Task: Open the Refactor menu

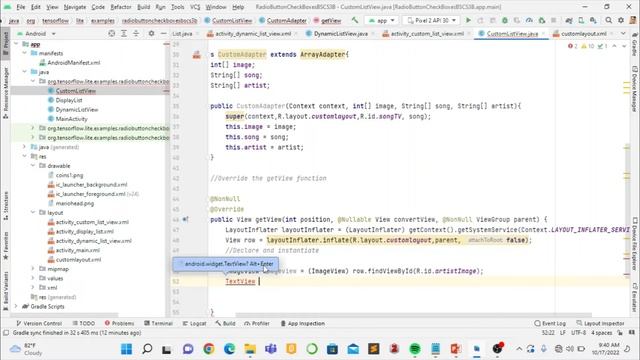Action: tap(121, 7)
